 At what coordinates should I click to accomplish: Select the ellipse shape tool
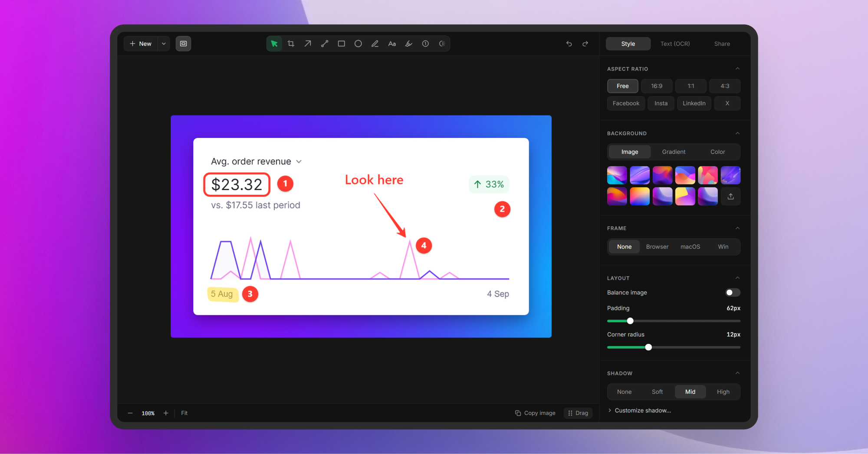click(358, 44)
